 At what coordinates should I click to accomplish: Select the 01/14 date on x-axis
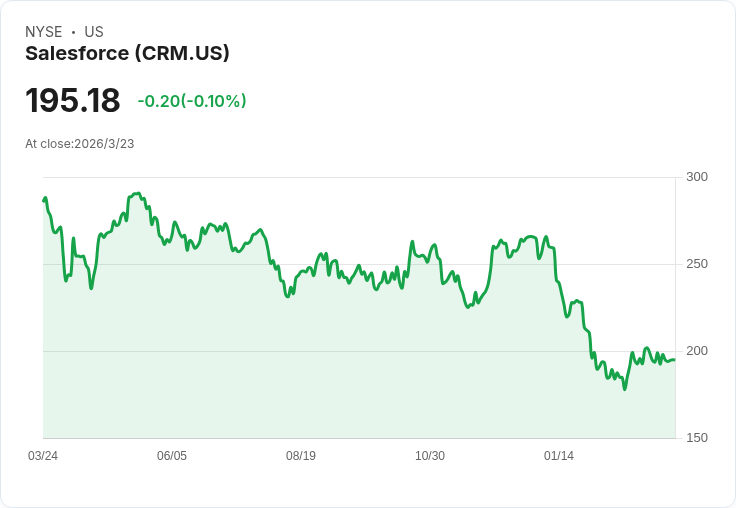click(x=559, y=456)
